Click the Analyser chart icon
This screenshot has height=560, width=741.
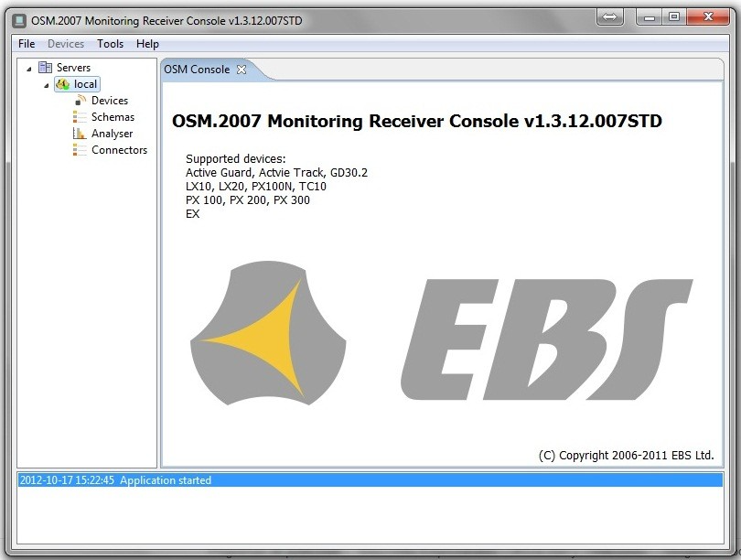point(80,134)
